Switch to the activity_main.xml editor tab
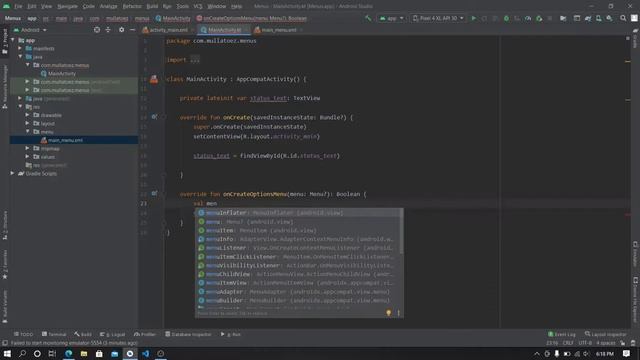The width and height of the screenshot is (640, 360). click(169, 30)
